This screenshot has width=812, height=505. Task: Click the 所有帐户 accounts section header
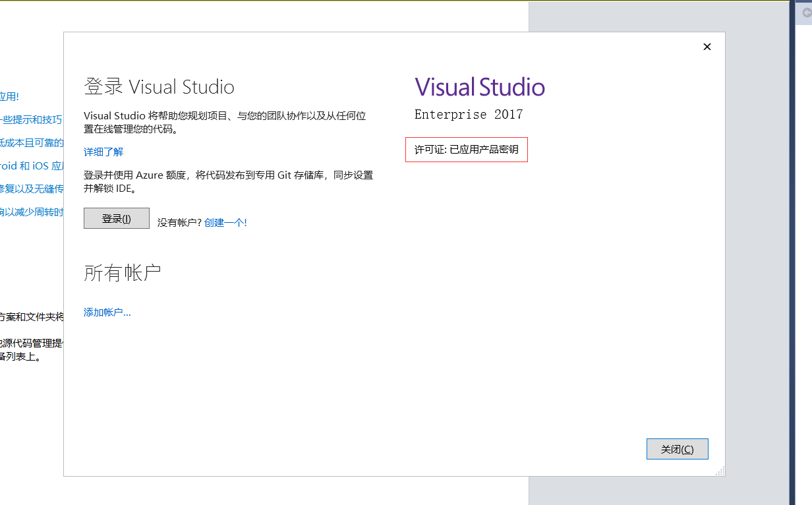123,271
